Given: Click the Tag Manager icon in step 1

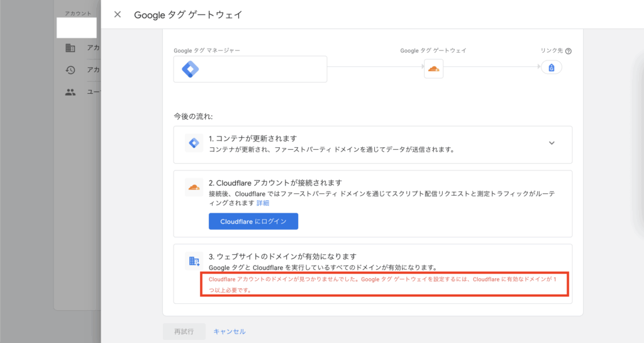Looking at the screenshot, I should pos(194,143).
